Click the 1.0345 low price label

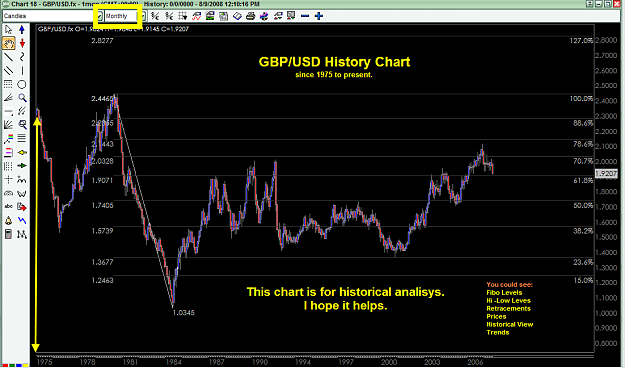click(184, 313)
